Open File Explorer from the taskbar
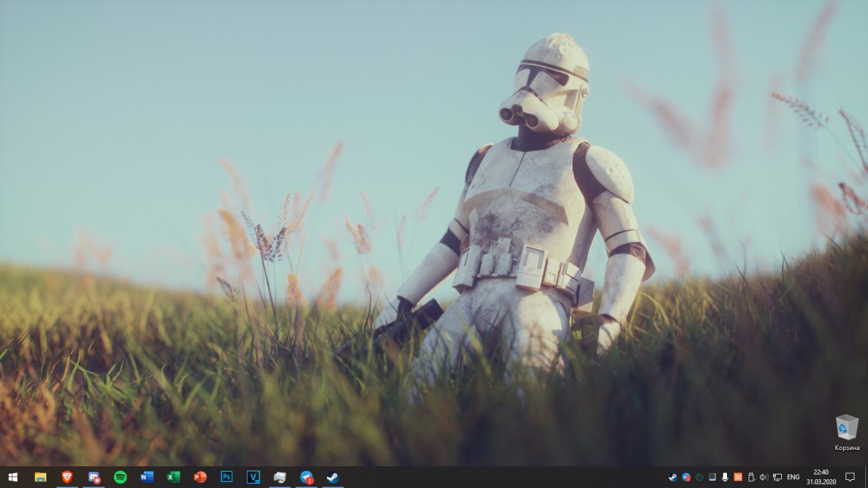Image resolution: width=868 pixels, height=488 pixels. (40, 477)
